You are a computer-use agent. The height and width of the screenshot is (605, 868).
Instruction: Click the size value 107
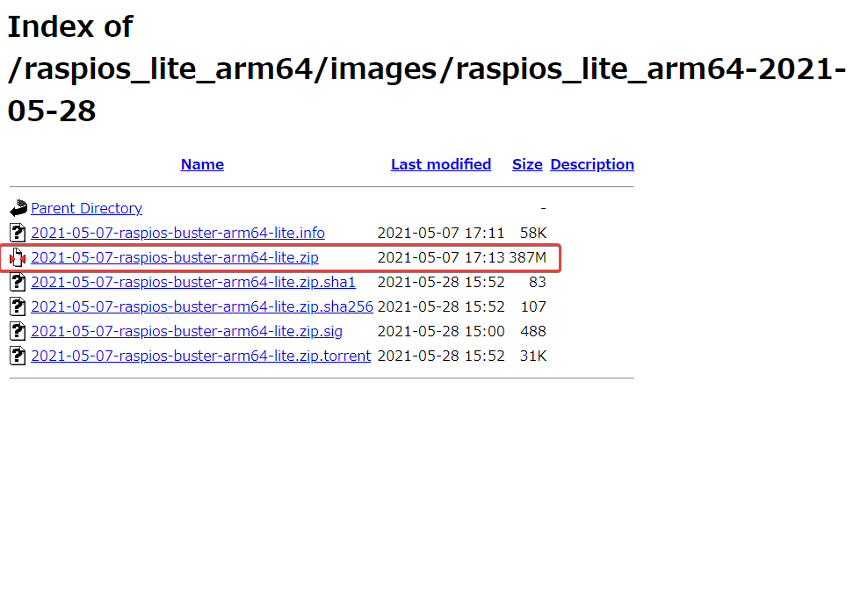coord(533,306)
